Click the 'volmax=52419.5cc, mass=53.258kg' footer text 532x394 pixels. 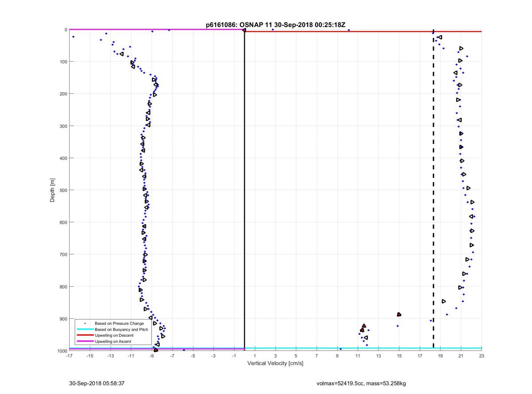click(x=361, y=383)
